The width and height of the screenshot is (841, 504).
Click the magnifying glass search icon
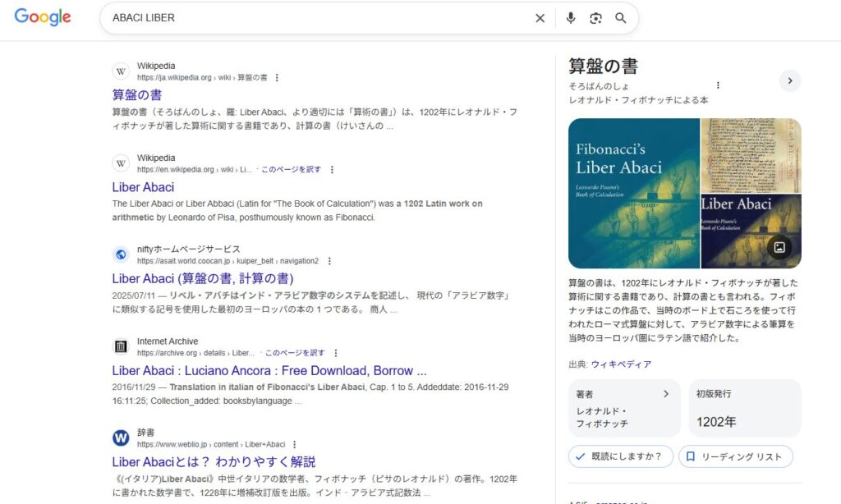(x=621, y=18)
